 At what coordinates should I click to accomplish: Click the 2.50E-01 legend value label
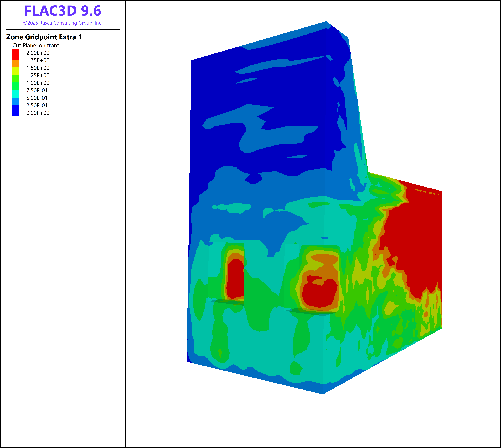click(x=37, y=105)
